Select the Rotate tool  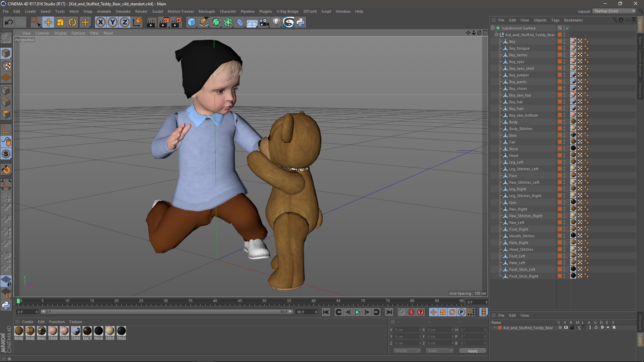(x=72, y=22)
